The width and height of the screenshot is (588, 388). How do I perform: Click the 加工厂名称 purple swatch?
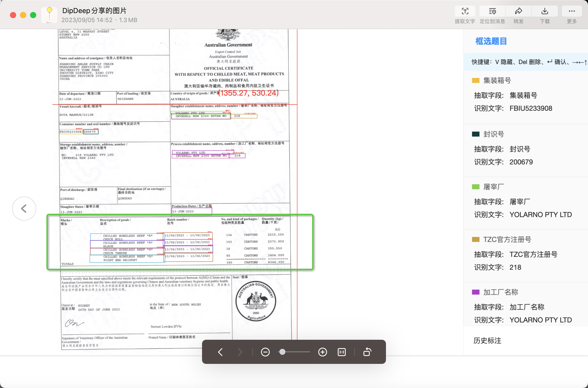475,292
